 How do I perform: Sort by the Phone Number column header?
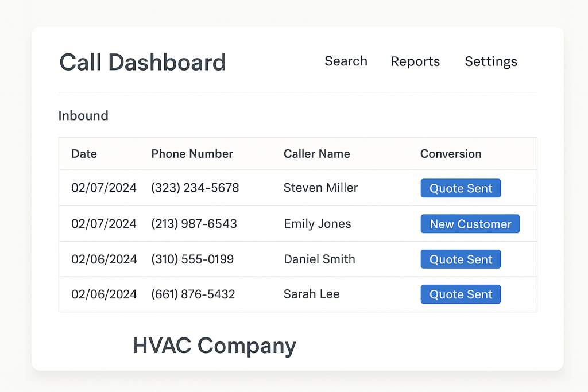coord(192,154)
